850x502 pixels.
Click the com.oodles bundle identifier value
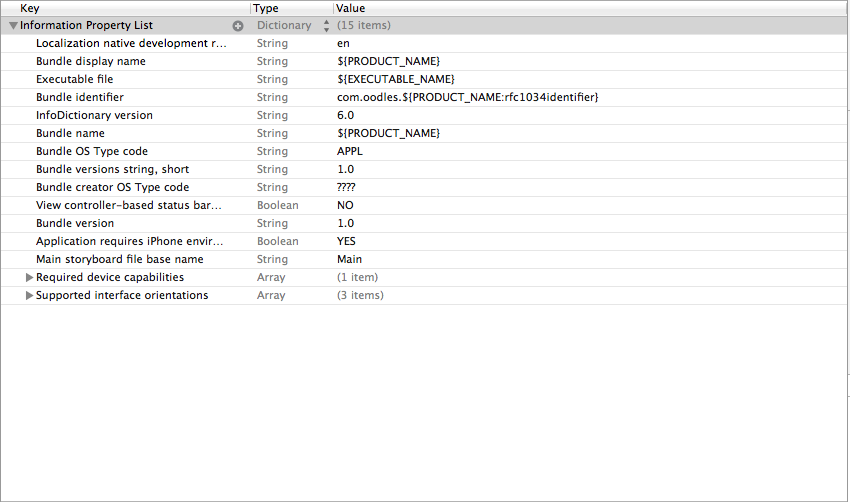[x=468, y=97]
